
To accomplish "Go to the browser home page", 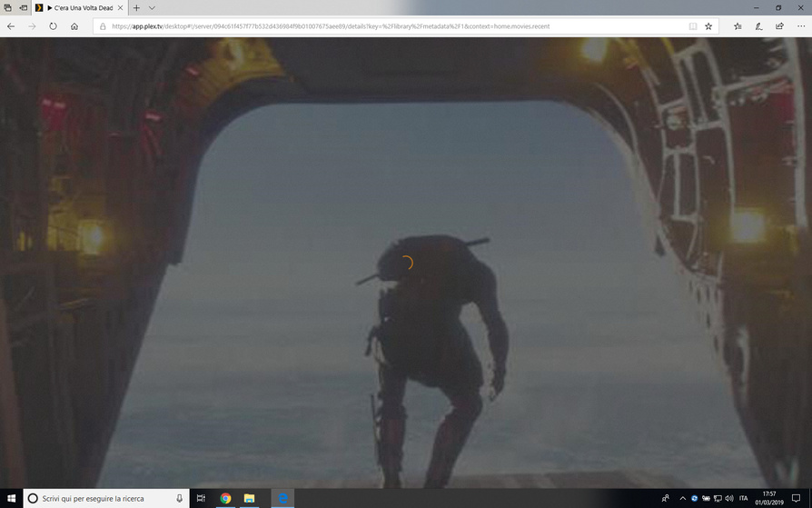I will [x=74, y=26].
